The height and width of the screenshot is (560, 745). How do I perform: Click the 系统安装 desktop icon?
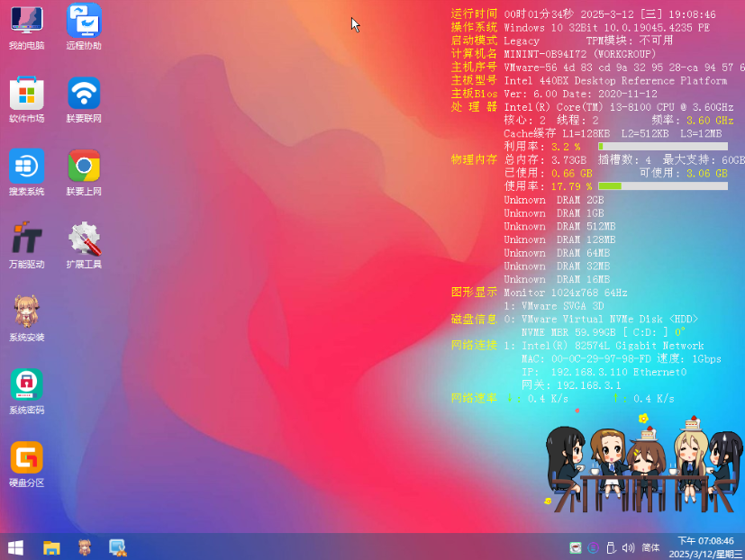pyautogui.click(x=27, y=318)
